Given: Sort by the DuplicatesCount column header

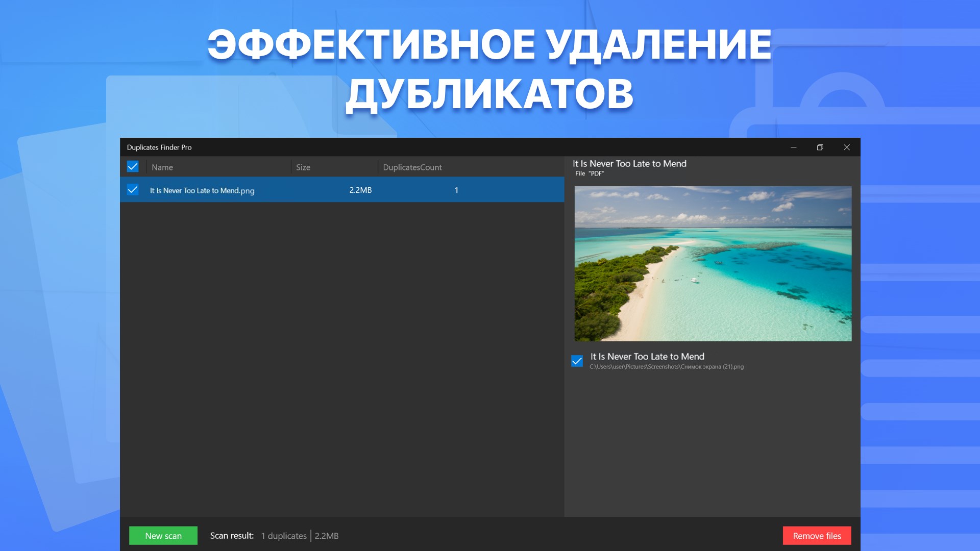Looking at the screenshot, I should tap(412, 167).
